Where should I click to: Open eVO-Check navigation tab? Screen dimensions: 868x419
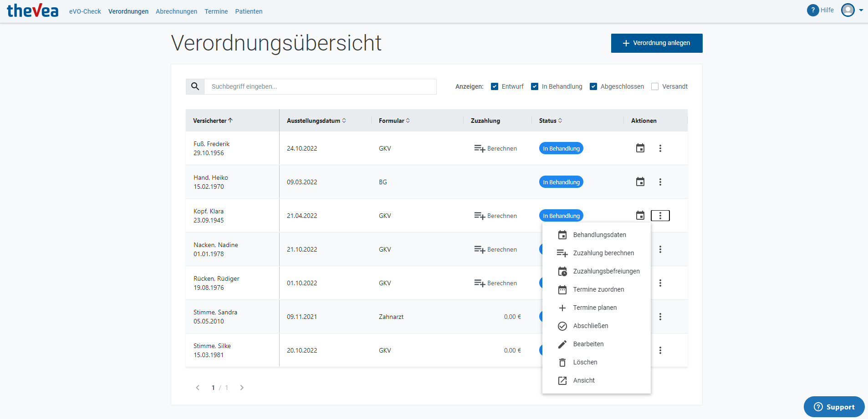click(85, 11)
